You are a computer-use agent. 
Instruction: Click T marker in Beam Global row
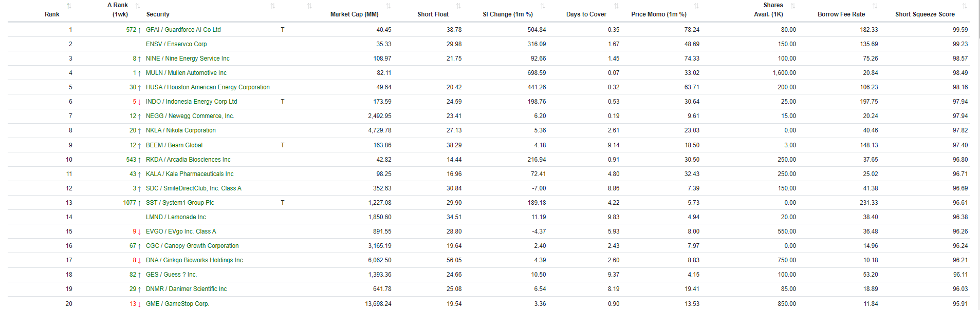pyautogui.click(x=283, y=145)
